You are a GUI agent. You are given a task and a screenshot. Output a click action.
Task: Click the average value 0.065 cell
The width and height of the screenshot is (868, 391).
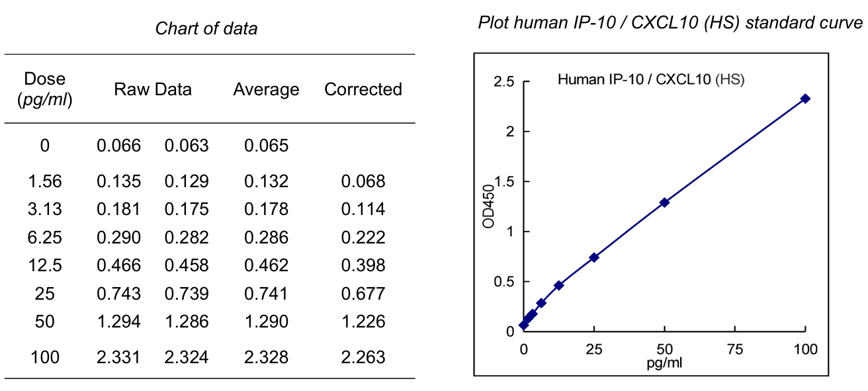coord(267,146)
